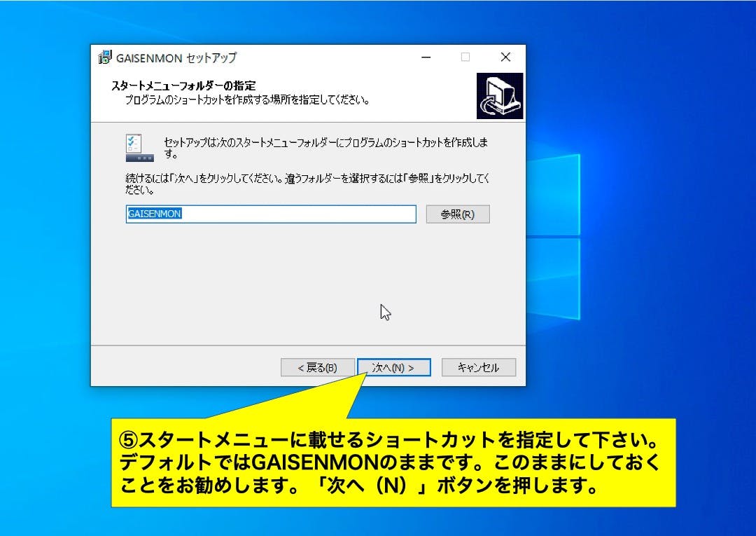
Task: Cancel setup with the キャンセル button
Action: [478, 368]
